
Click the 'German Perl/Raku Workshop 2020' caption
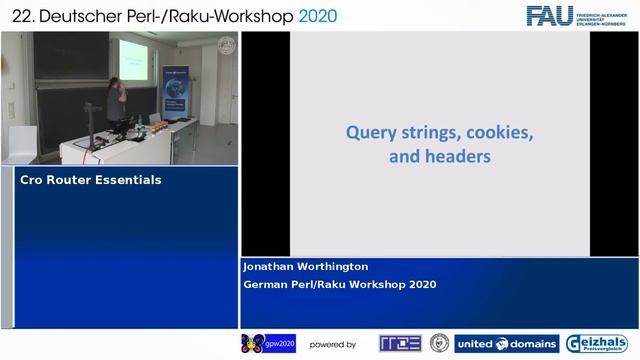pyautogui.click(x=340, y=284)
